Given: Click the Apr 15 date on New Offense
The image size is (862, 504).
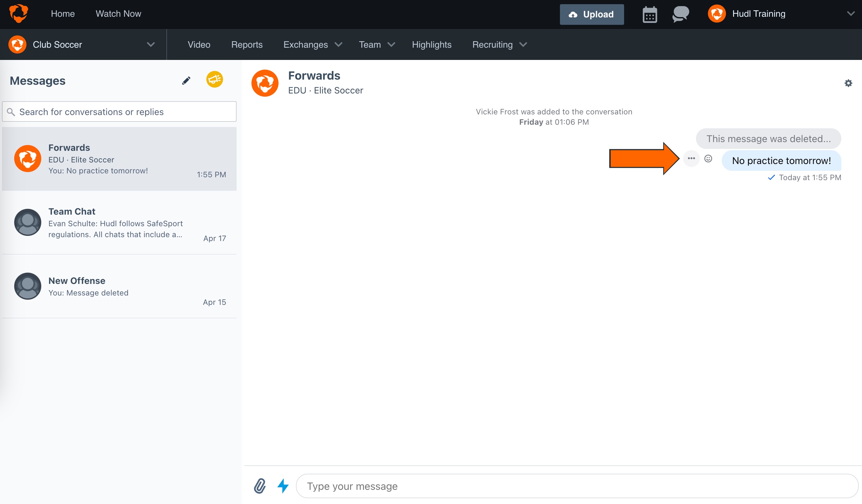Looking at the screenshot, I should click(x=214, y=302).
